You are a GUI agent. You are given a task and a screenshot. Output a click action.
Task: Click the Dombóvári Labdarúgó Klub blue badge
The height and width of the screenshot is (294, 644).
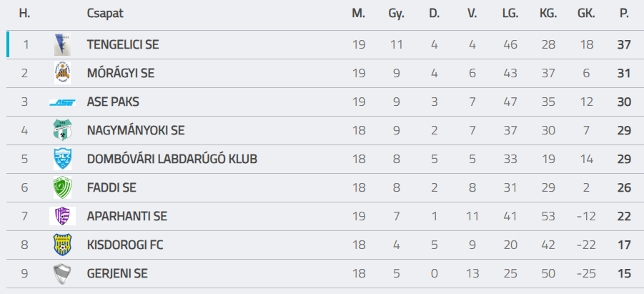click(62, 159)
